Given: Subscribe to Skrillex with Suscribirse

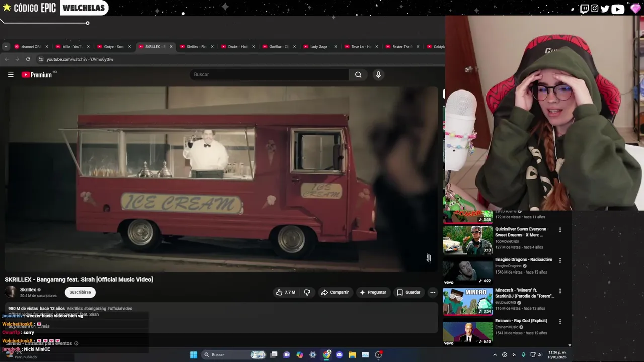Looking at the screenshot, I should 80,292.
